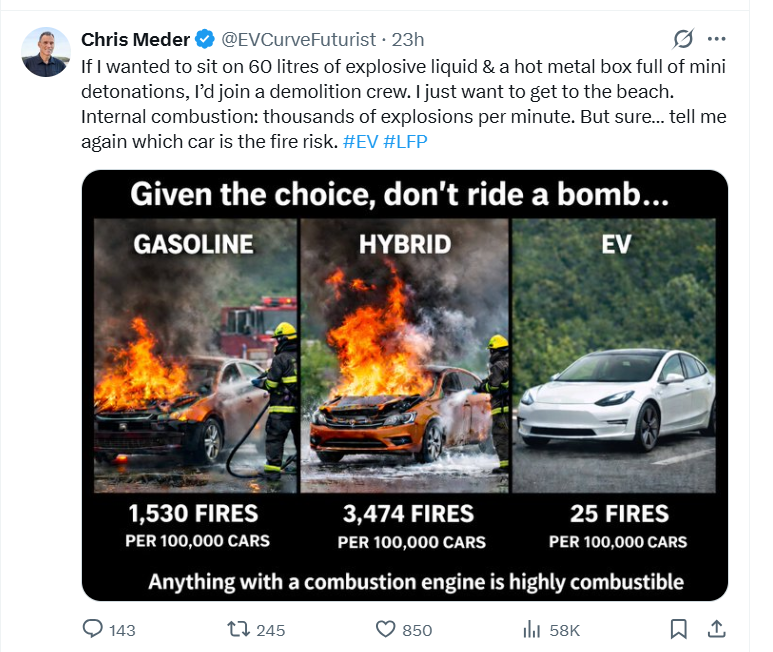Click the reply speech bubble icon

point(93,629)
